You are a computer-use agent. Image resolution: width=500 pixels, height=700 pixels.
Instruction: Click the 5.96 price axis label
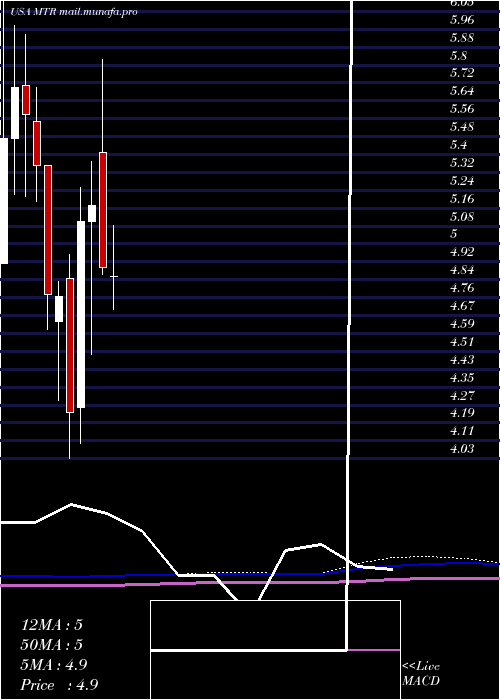point(462,20)
